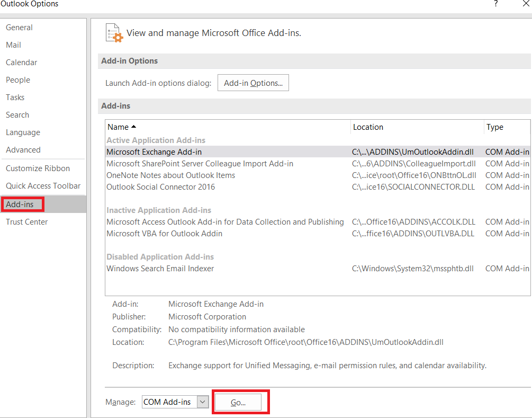Click the Microsoft Corporation publisher value
Screen dimensions: 532x418
click(x=208, y=317)
